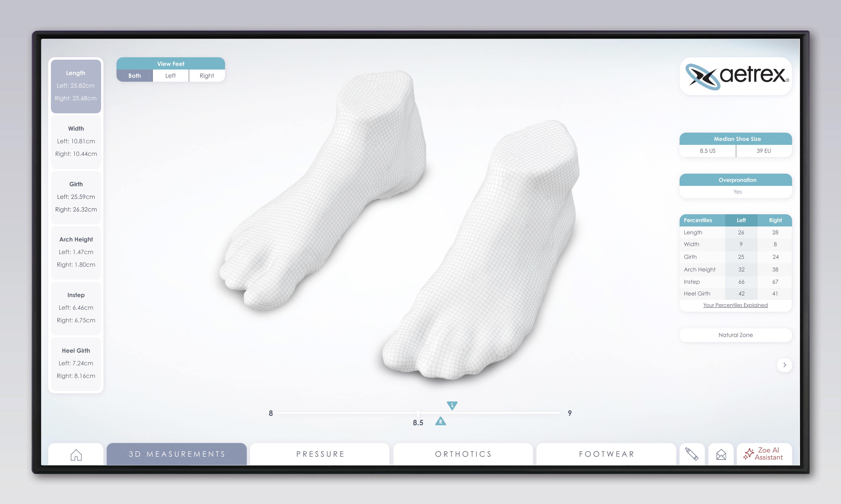Screen dimensions: 841x504
Task: Switch view to Left foot only
Action: click(x=171, y=76)
